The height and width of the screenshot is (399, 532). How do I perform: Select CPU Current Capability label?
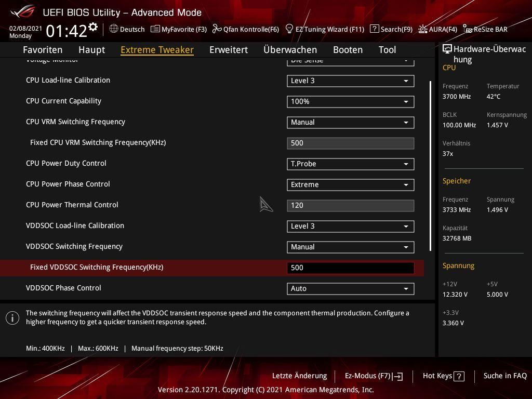pos(63,101)
